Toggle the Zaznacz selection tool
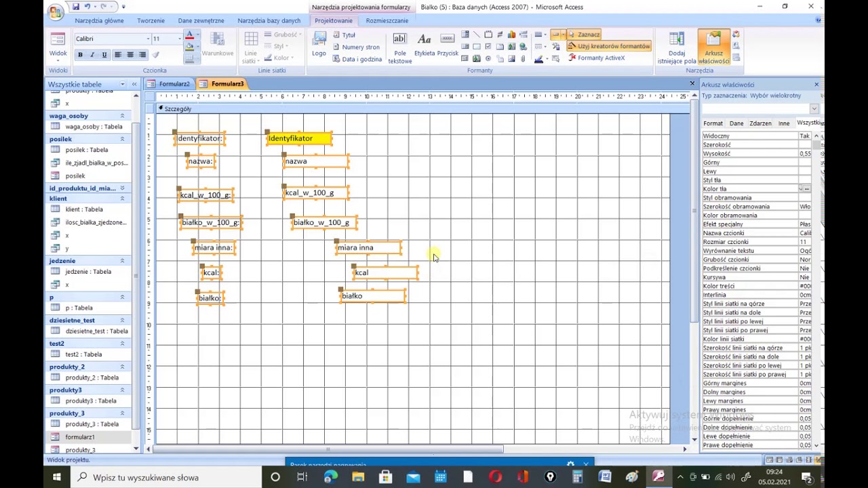 click(584, 35)
